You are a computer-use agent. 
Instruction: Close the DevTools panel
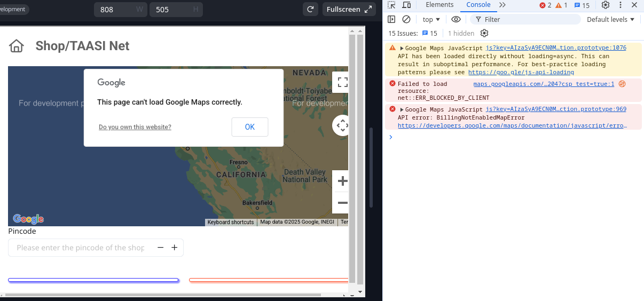(x=634, y=5)
